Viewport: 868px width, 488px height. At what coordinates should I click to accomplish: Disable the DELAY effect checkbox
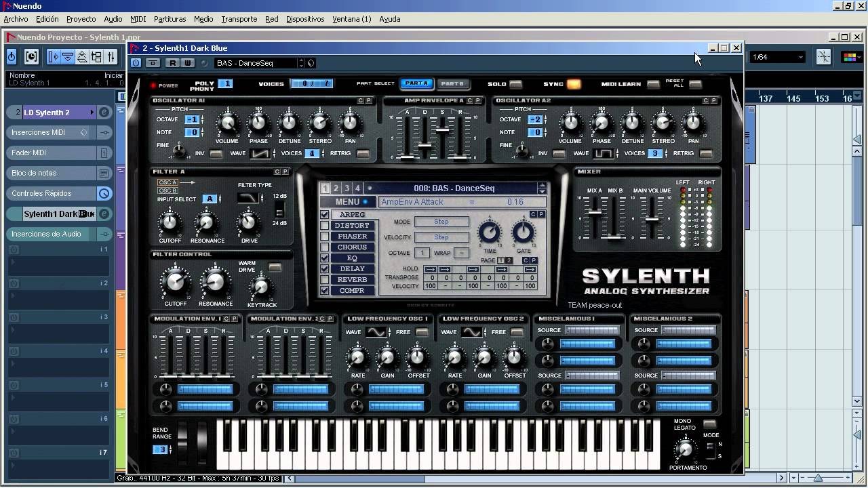point(325,269)
